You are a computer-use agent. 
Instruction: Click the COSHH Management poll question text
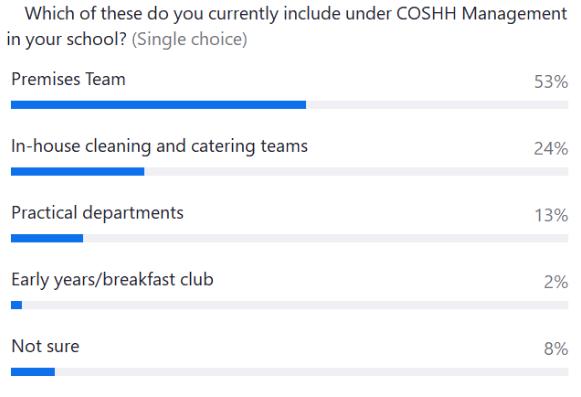point(287,26)
